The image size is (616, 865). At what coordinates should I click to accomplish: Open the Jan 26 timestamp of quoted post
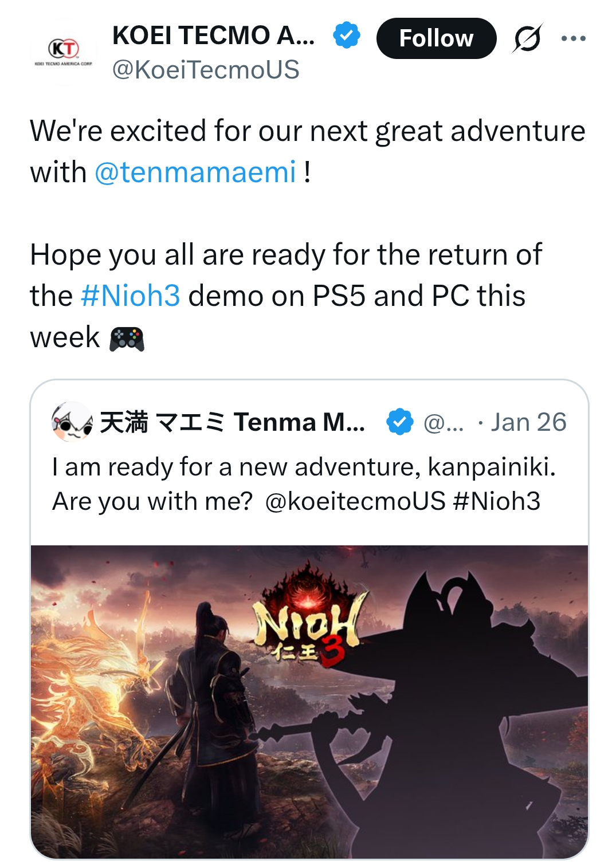click(x=528, y=422)
